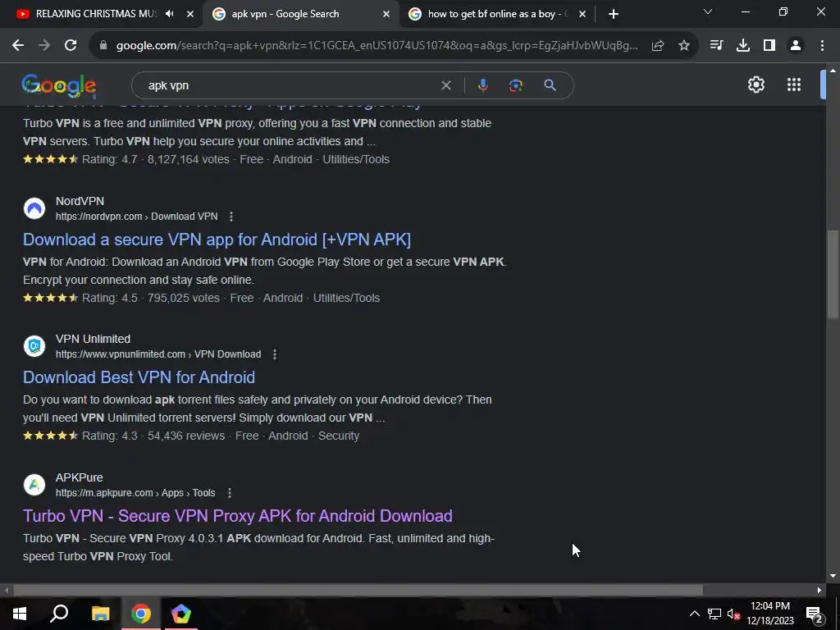Toggle Chrome side panel
The width and height of the screenshot is (840, 630).
(x=769, y=46)
